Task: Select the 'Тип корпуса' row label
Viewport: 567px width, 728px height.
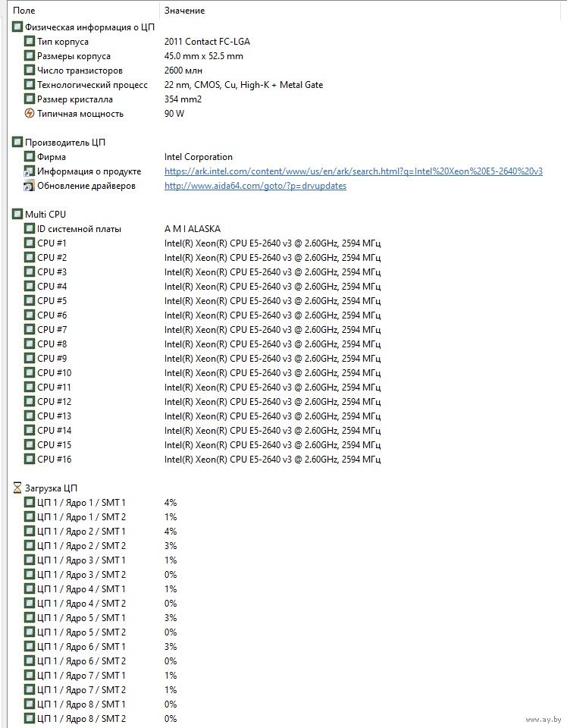Action: point(63,41)
